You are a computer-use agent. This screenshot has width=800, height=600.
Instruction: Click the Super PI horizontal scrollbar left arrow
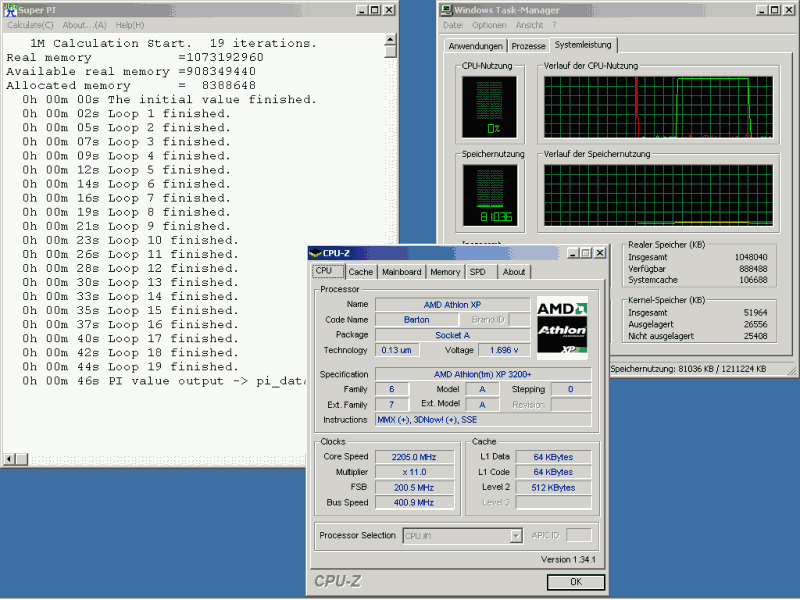[x=9, y=459]
